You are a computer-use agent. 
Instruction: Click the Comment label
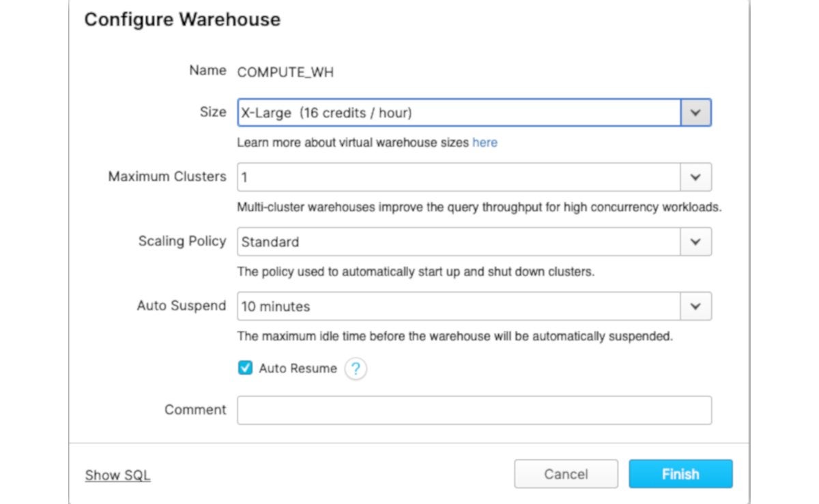[195, 410]
